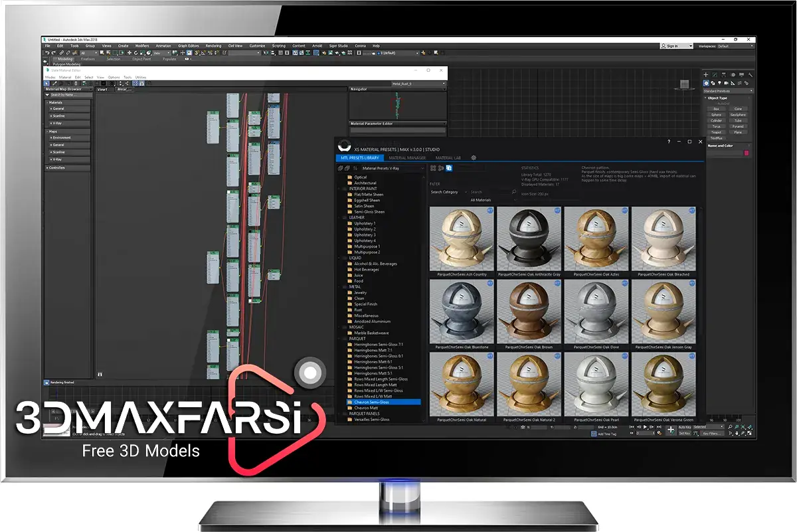Select the MTL Presets Library tab

[x=360, y=158]
